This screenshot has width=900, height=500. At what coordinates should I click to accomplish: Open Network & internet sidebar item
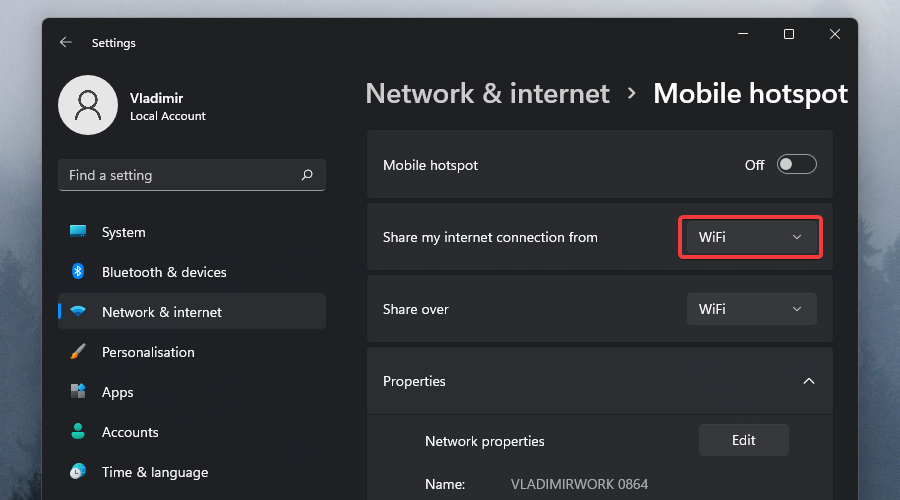click(162, 312)
